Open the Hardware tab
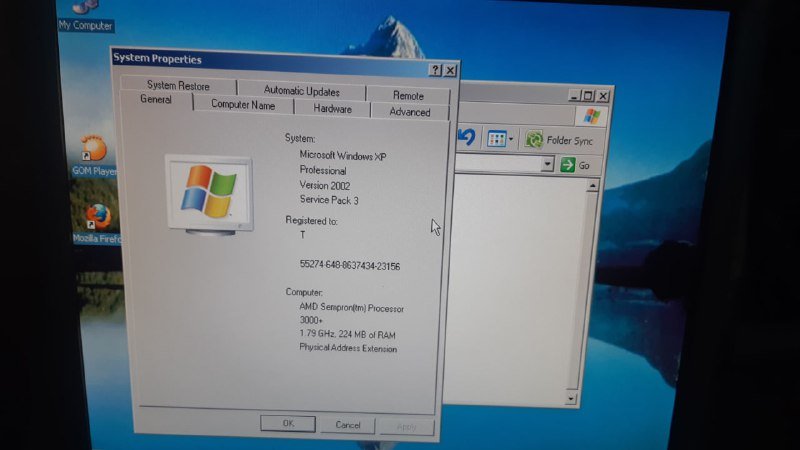Image resolution: width=800 pixels, height=450 pixels. [333, 109]
